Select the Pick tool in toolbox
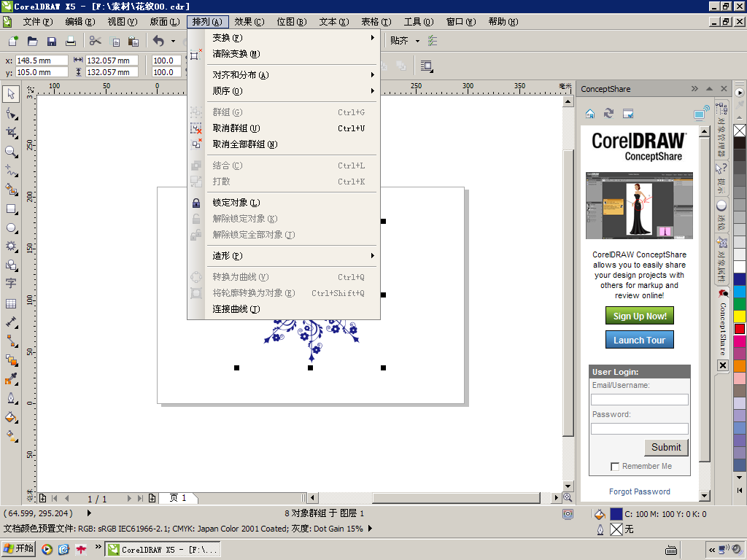The image size is (747, 560). pyautogui.click(x=11, y=94)
